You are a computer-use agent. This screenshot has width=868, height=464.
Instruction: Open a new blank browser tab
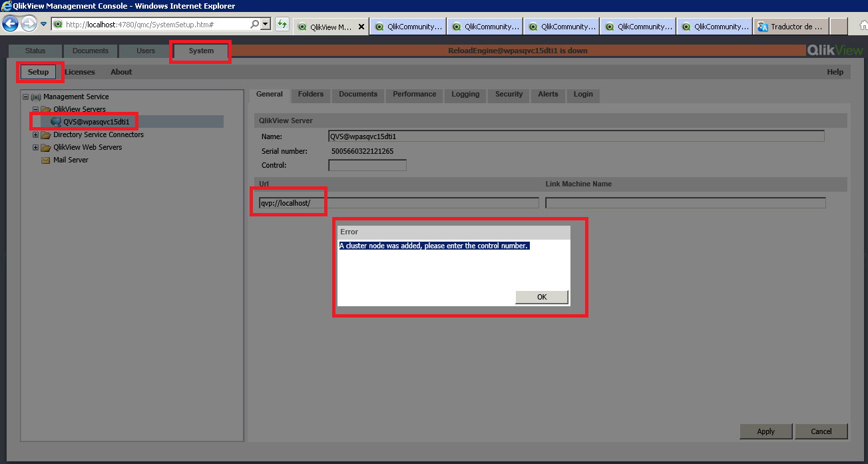pyautogui.click(x=839, y=27)
